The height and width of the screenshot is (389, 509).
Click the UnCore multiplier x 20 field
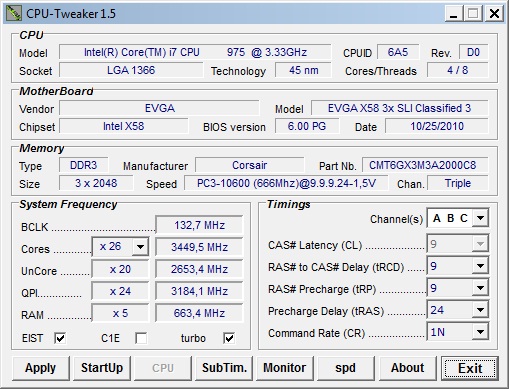click(120, 269)
